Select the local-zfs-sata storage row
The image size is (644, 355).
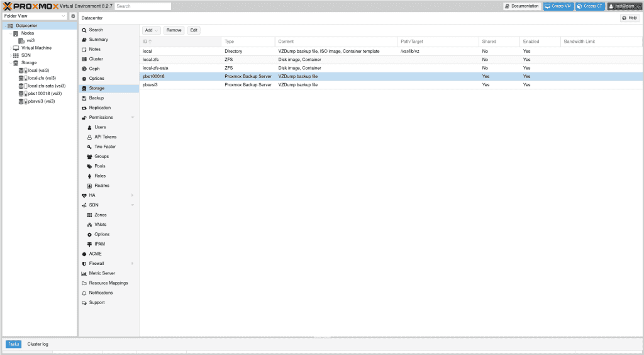(x=155, y=68)
